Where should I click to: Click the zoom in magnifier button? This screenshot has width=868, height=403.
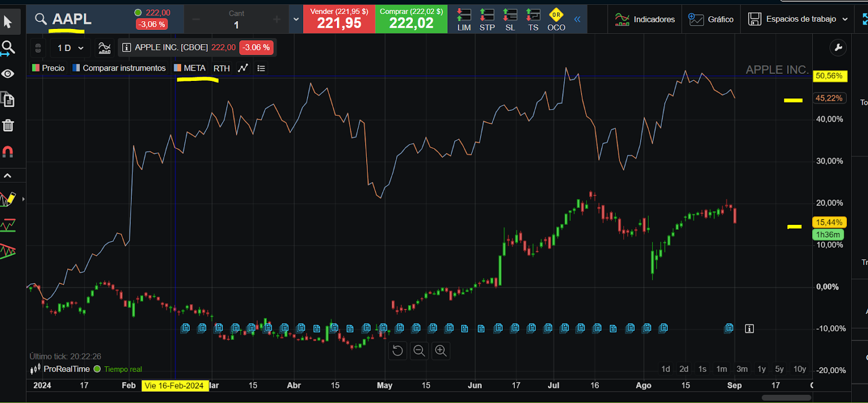pyautogui.click(x=441, y=351)
